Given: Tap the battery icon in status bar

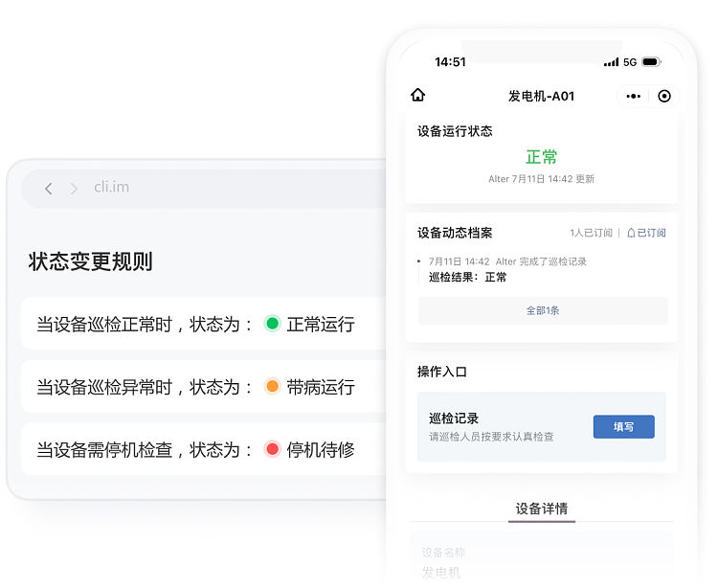Looking at the screenshot, I should (x=651, y=62).
